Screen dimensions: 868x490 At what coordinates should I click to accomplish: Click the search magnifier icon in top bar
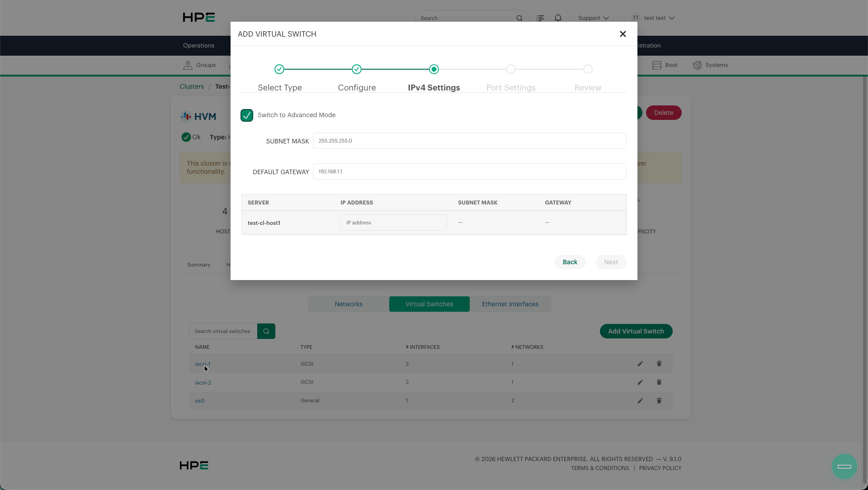click(x=519, y=18)
